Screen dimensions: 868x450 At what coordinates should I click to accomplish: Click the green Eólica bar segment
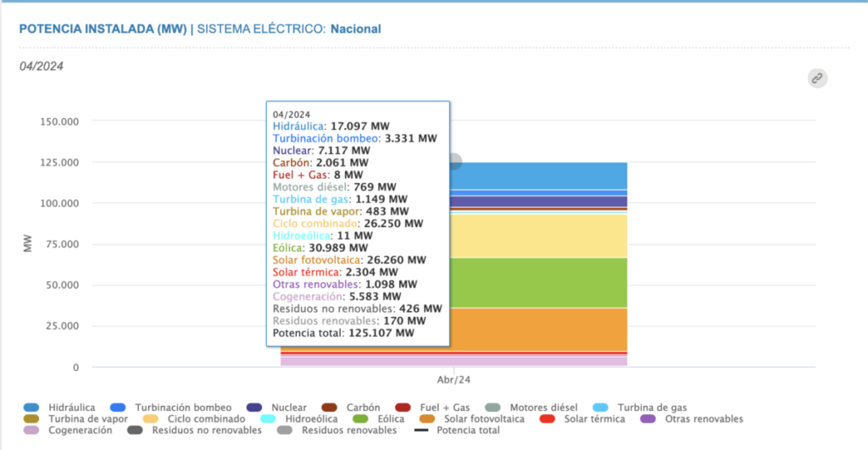tap(542, 282)
